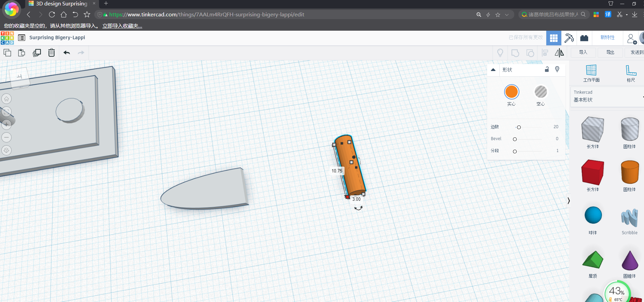
Task: Select the Workplane (工作平面) tool
Action: (x=591, y=73)
